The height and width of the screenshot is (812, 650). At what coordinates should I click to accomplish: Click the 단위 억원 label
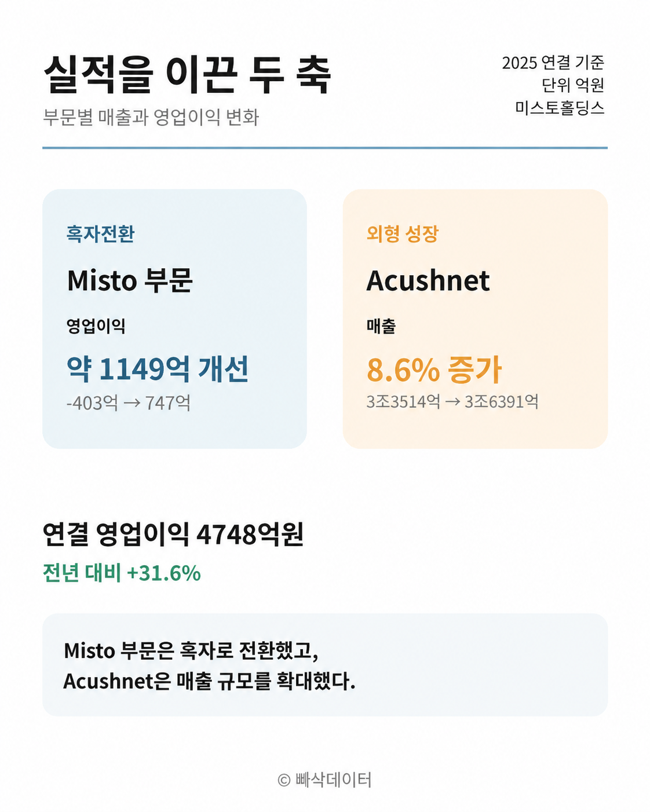pyautogui.click(x=573, y=85)
